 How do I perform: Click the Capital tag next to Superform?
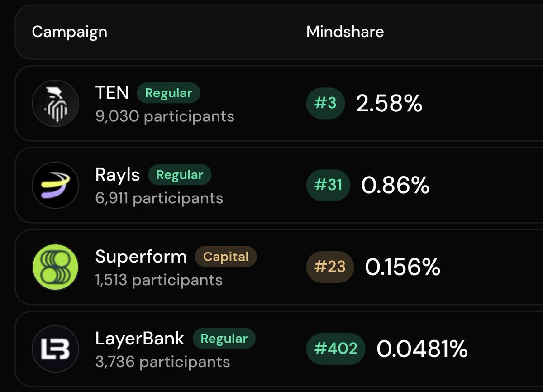(226, 257)
